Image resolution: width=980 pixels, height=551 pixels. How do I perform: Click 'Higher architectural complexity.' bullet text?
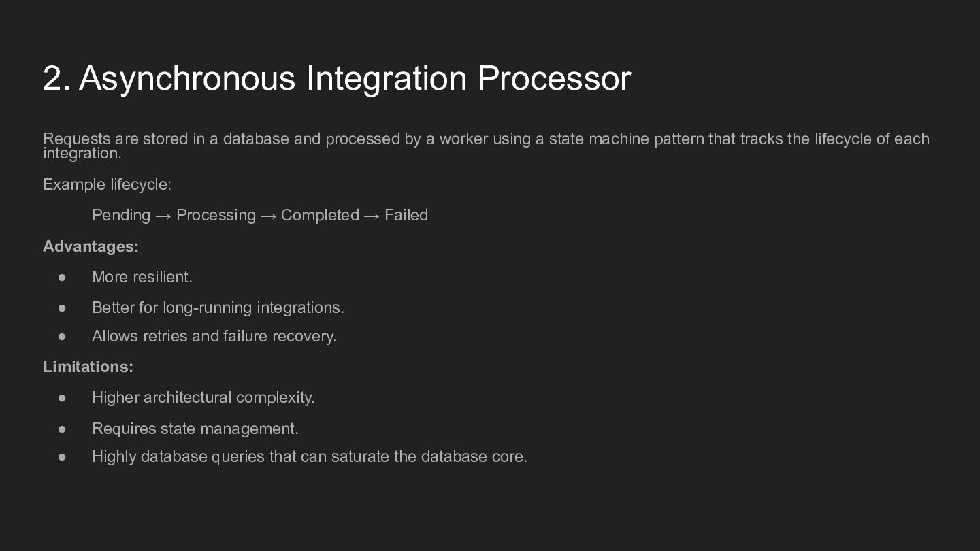[x=203, y=397]
